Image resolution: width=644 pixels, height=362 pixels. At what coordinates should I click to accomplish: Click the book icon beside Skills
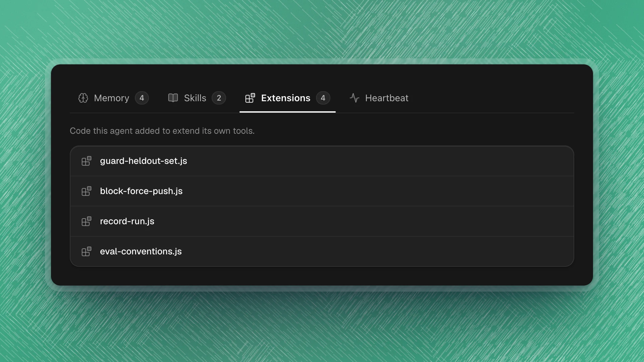coord(173,98)
